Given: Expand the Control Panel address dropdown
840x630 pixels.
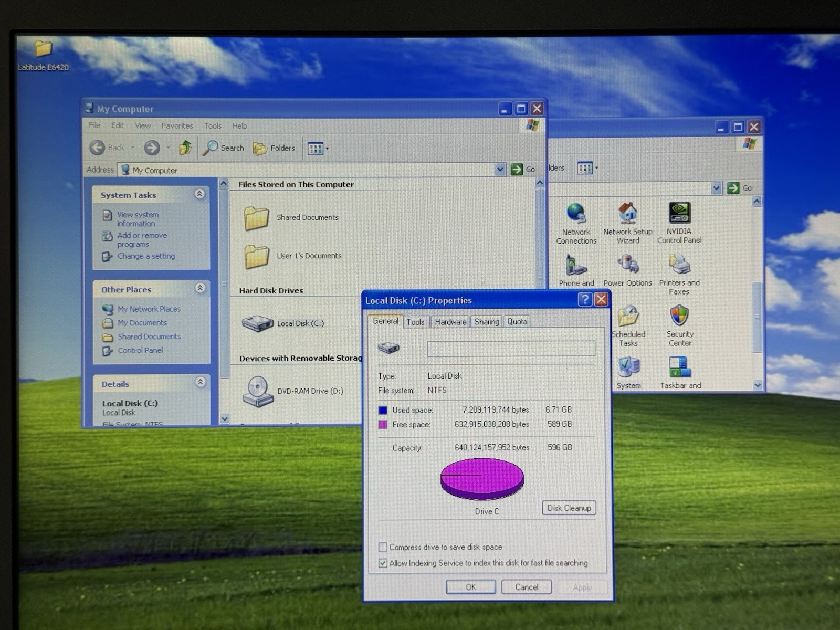Looking at the screenshot, I should tap(716, 188).
